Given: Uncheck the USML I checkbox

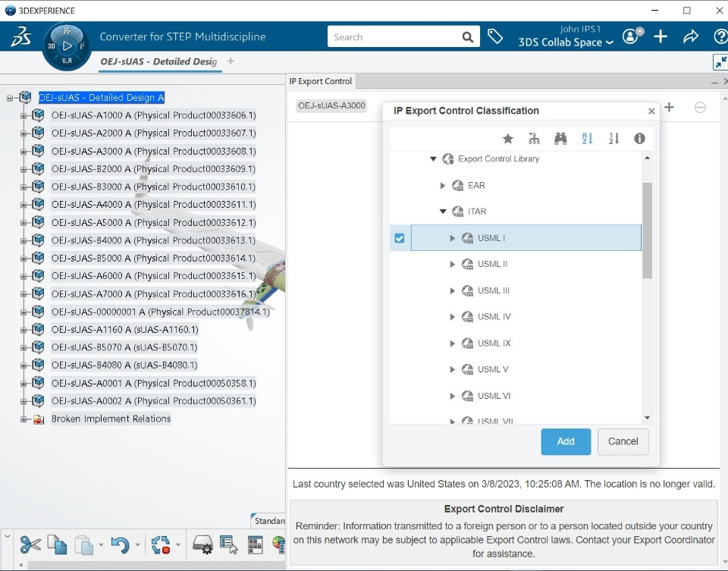Looking at the screenshot, I should point(400,238).
